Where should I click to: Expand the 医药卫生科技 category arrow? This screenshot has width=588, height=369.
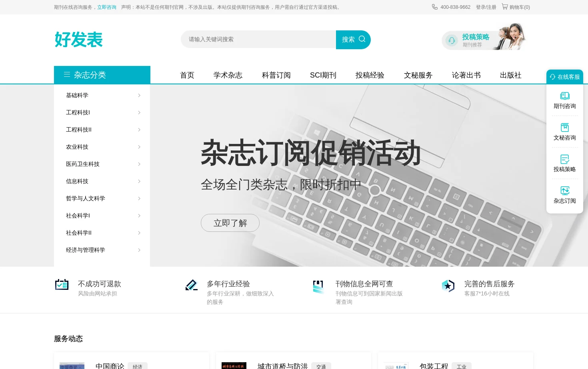click(x=139, y=164)
